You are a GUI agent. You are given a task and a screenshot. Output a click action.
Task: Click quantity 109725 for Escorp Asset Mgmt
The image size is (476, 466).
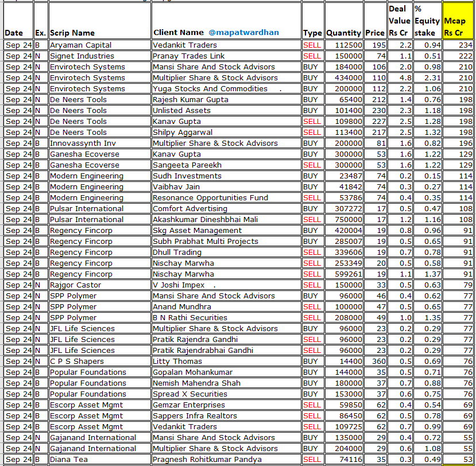pyautogui.click(x=344, y=427)
